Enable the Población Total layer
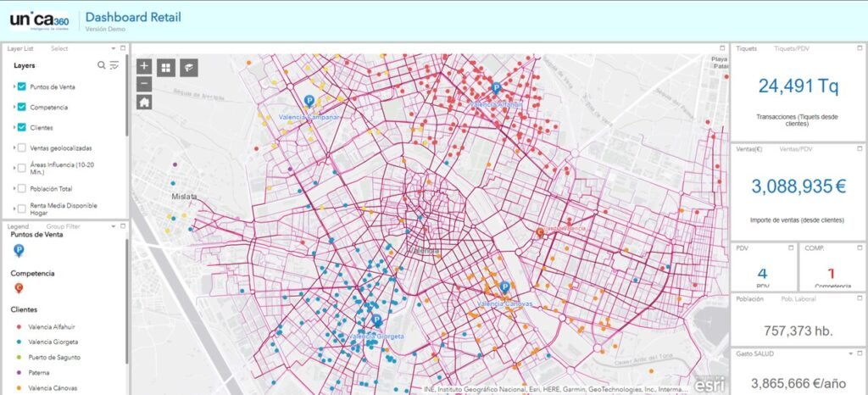 [x=21, y=189]
